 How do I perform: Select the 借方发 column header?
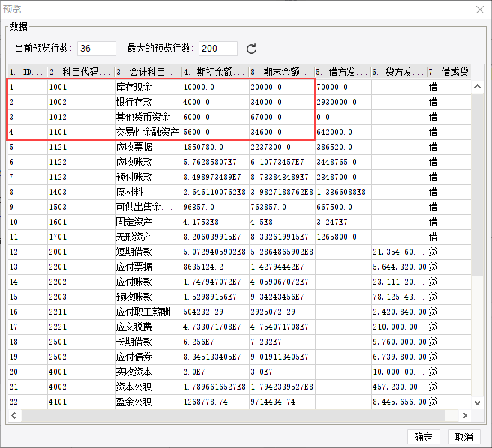point(343,72)
